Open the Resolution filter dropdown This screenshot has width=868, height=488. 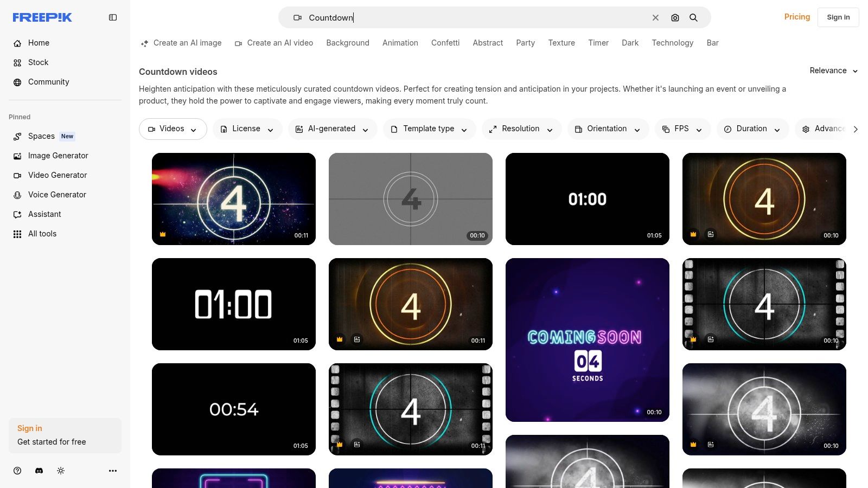[x=522, y=129]
